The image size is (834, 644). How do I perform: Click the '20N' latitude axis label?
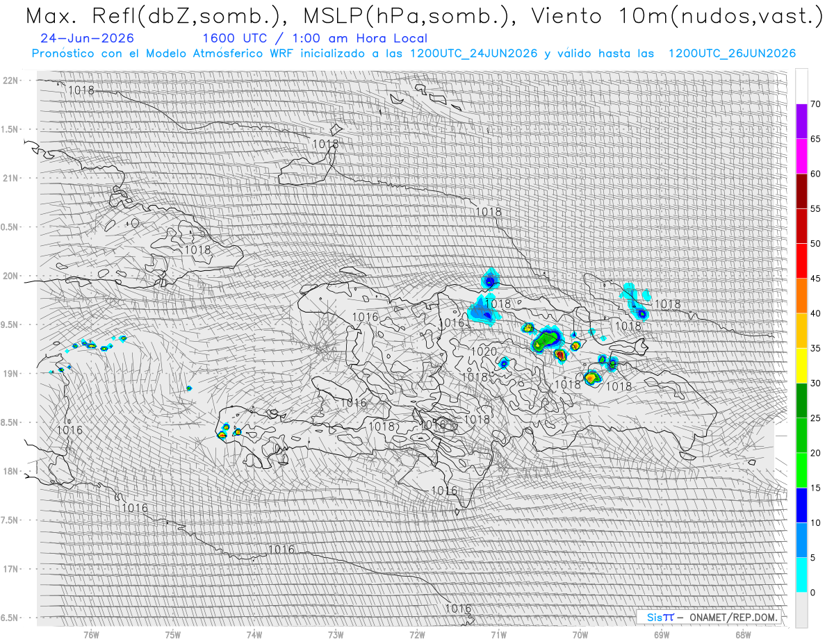pos(11,276)
